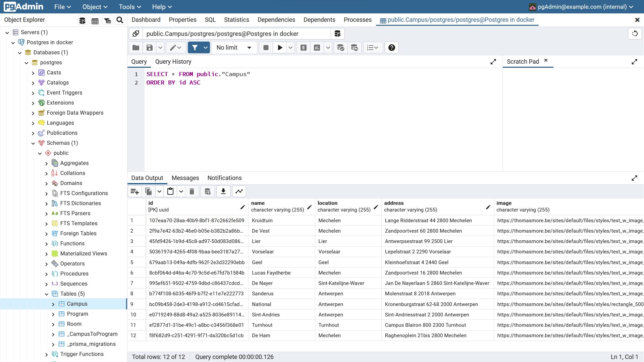Collapse the Schemas tree node
Image resolution: width=644 pixels, height=362 pixels.
[33, 143]
